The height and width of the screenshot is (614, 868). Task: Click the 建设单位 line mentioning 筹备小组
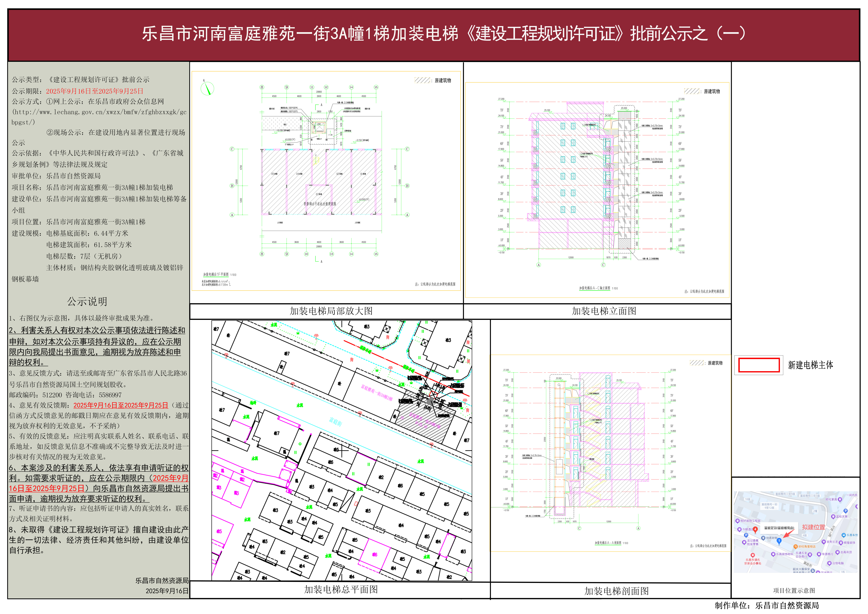click(99, 205)
